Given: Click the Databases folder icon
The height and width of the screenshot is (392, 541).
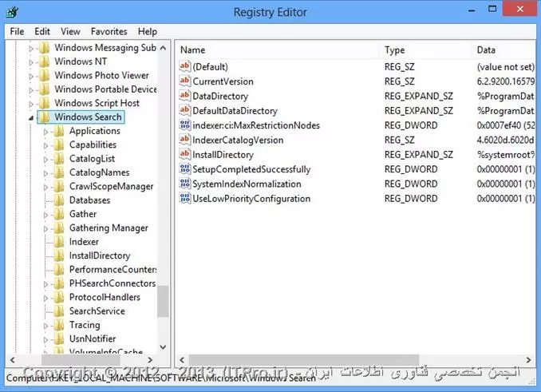Looking at the screenshot, I should pos(59,200).
